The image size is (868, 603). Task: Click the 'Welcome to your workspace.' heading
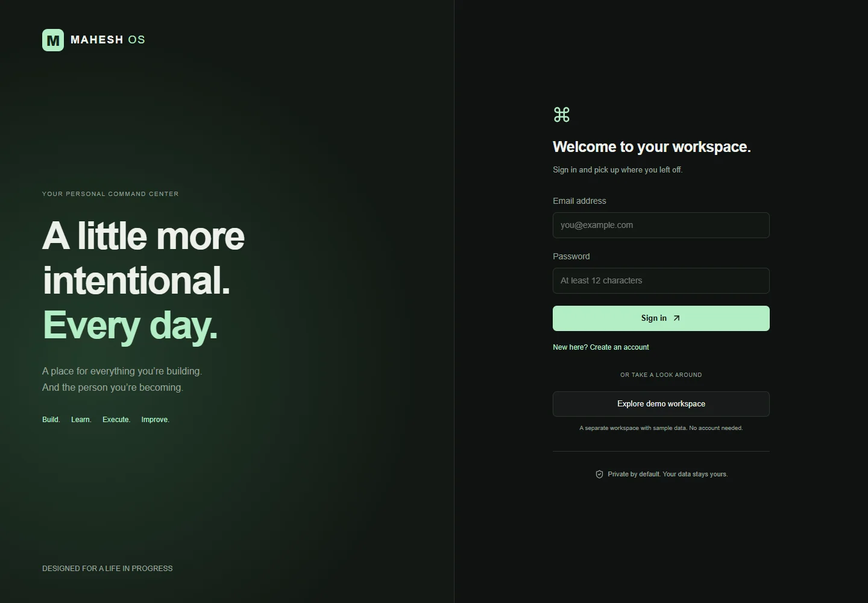point(652,147)
